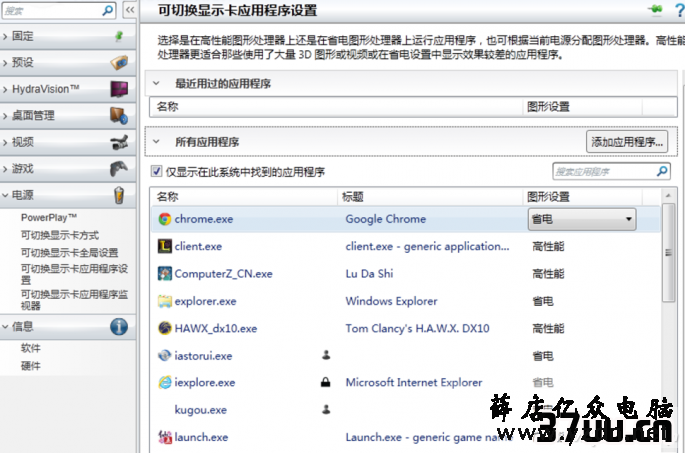The image size is (685, 453).
Task: Select the kugou.exe name
Action: coord(201,410)
